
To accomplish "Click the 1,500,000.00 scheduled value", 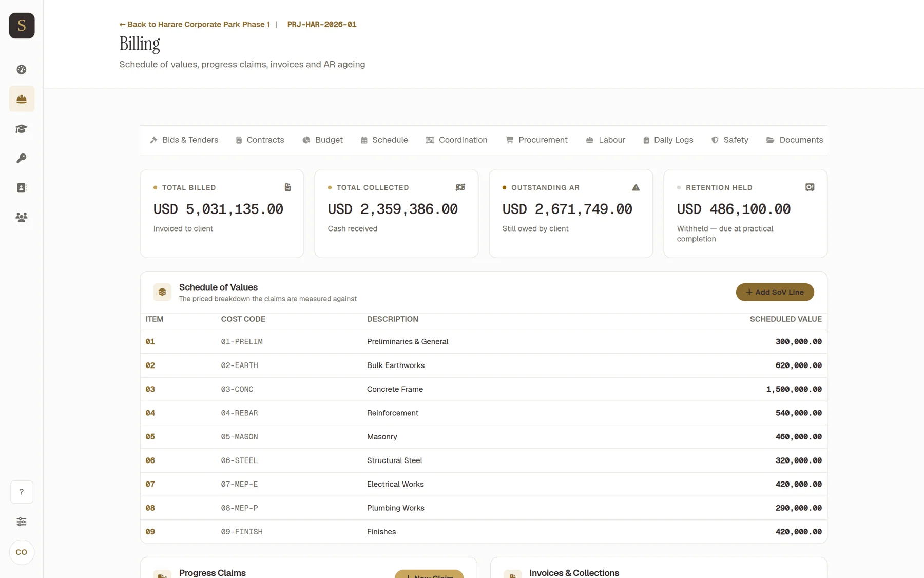I will point(794,390).
